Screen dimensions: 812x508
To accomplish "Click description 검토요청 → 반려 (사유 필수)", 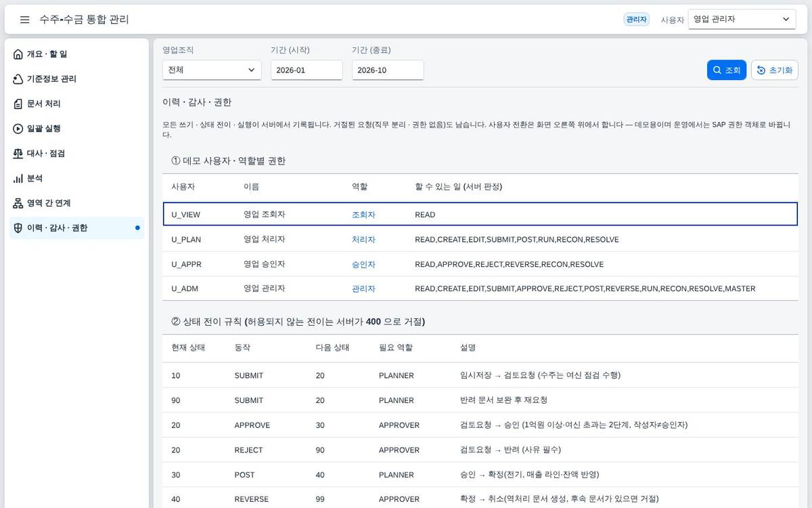I will (x=511, y=450).
